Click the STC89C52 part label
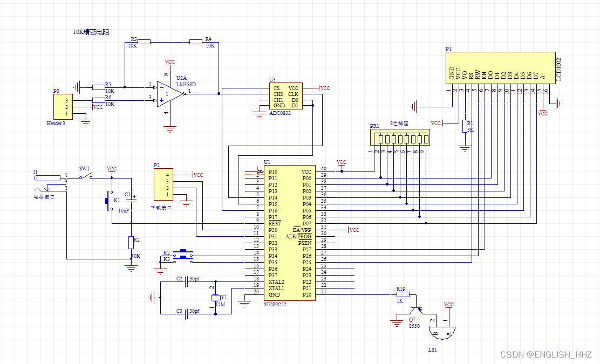 point(275,304)
